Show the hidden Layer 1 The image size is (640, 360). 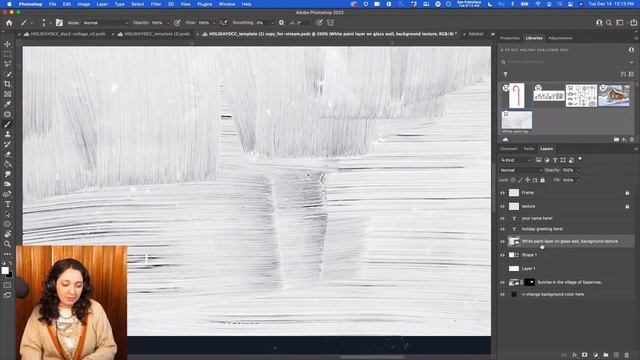502,269
